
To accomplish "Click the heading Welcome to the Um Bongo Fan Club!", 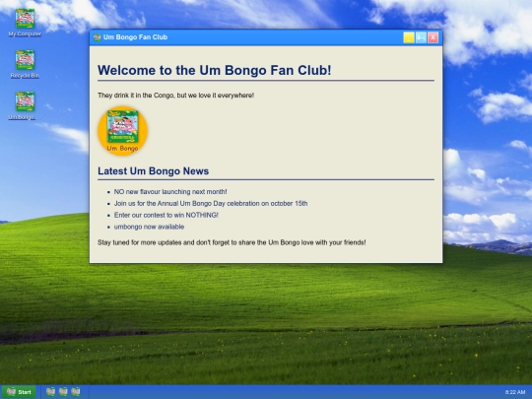I will click(215, 70).
